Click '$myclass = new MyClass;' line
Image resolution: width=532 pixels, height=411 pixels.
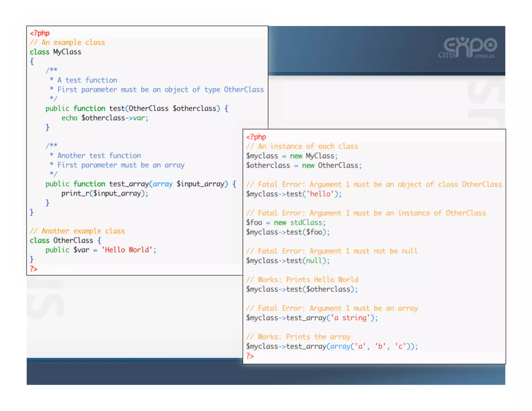click(291, 156)
